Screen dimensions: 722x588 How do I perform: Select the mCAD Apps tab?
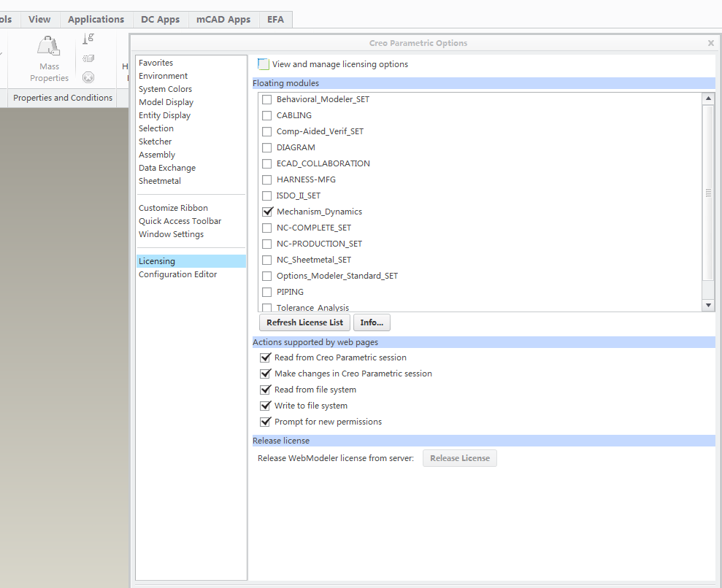click(x=223, y=20)
